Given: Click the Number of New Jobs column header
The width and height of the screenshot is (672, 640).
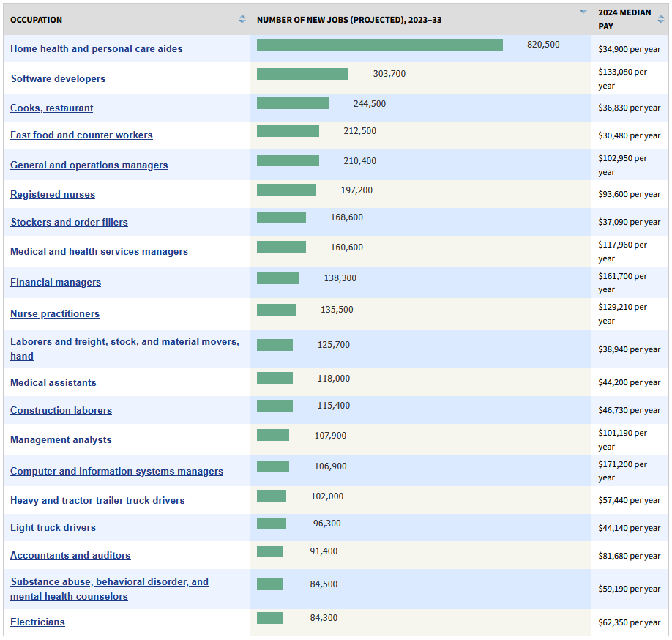Looking at the screenshot, I should point(349,20).
